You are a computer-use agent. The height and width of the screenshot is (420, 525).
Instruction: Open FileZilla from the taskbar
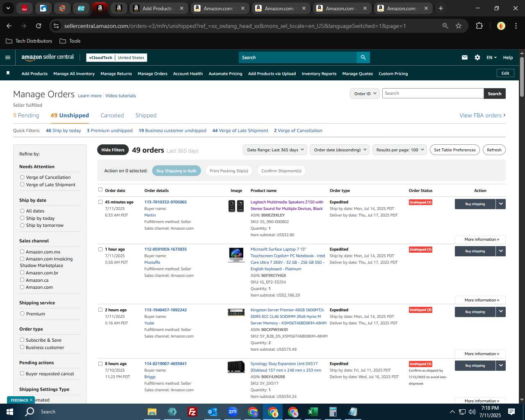click(x=192, y=412)
